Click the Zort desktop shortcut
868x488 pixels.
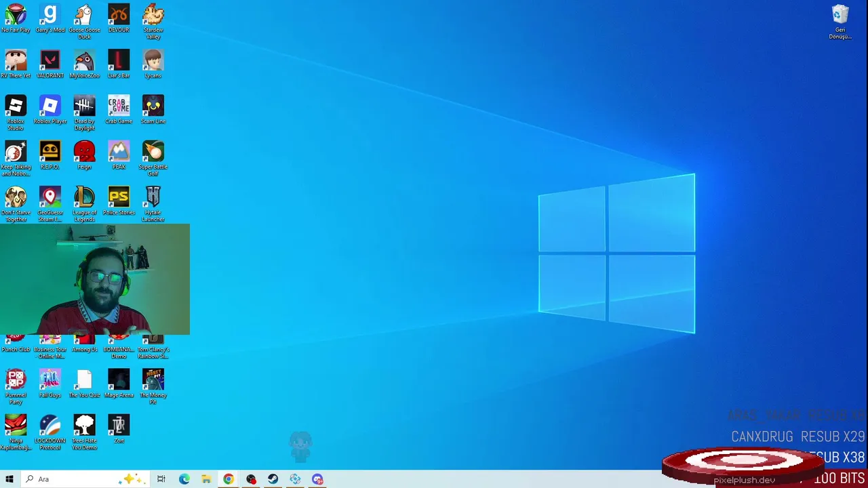(119, 429)
